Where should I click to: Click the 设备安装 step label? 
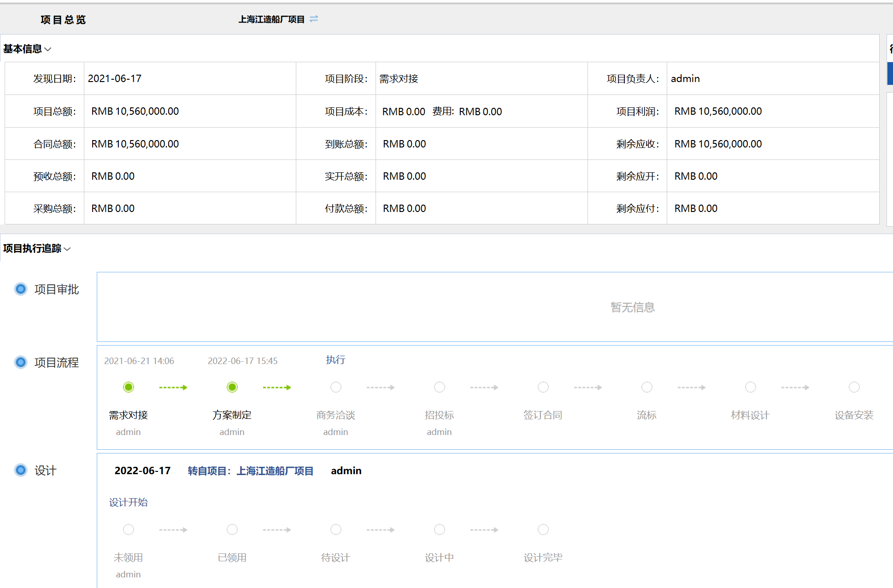coord(854,415)
